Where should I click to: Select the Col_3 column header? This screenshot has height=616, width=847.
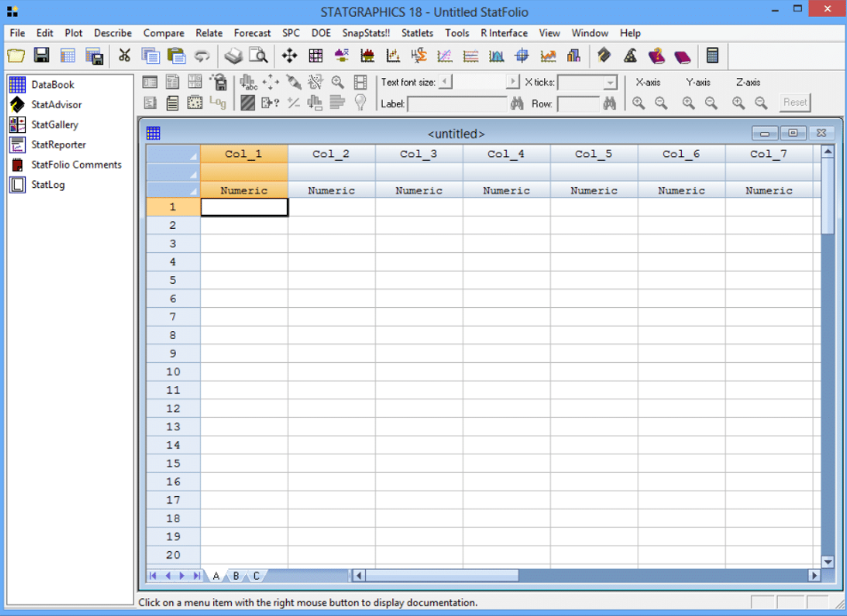[418, 154]
